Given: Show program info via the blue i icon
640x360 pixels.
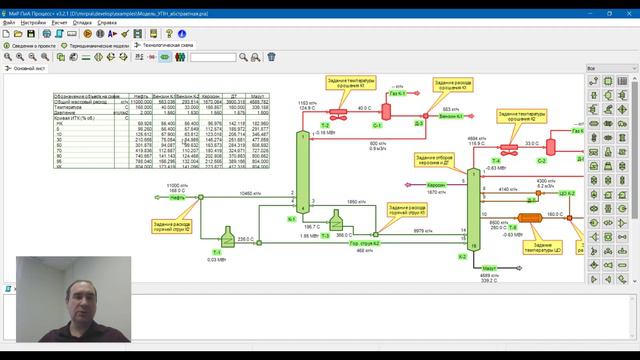Looking at the screenshot, I should tap(182, 34).
